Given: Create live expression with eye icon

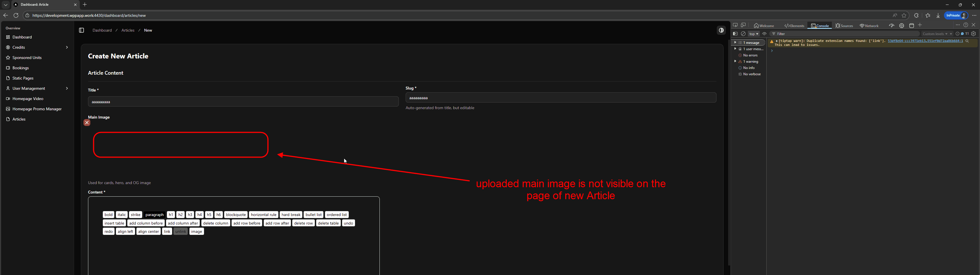Looking at the screenshot, I should click(764, 34).
